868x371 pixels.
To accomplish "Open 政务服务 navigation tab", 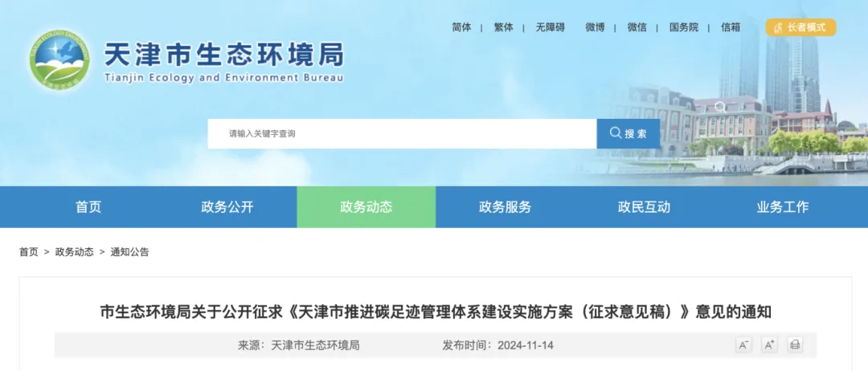I will pos(505,207).
